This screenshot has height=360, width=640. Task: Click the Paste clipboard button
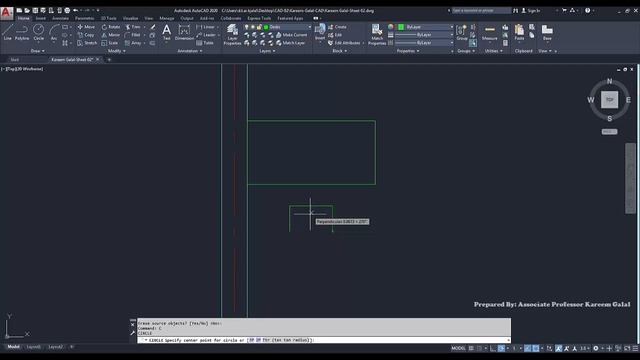519,32
